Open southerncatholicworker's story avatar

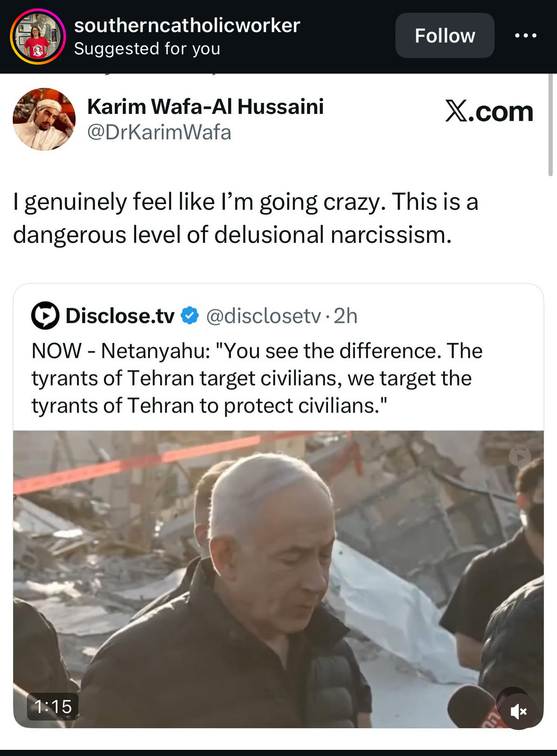point(38,36)
